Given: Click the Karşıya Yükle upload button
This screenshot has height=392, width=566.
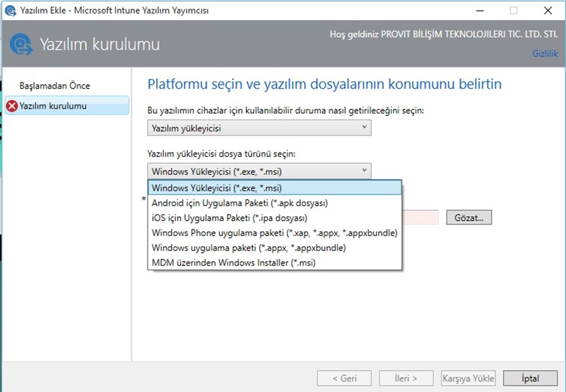Looking at the screenshot, I should [468, 378].
